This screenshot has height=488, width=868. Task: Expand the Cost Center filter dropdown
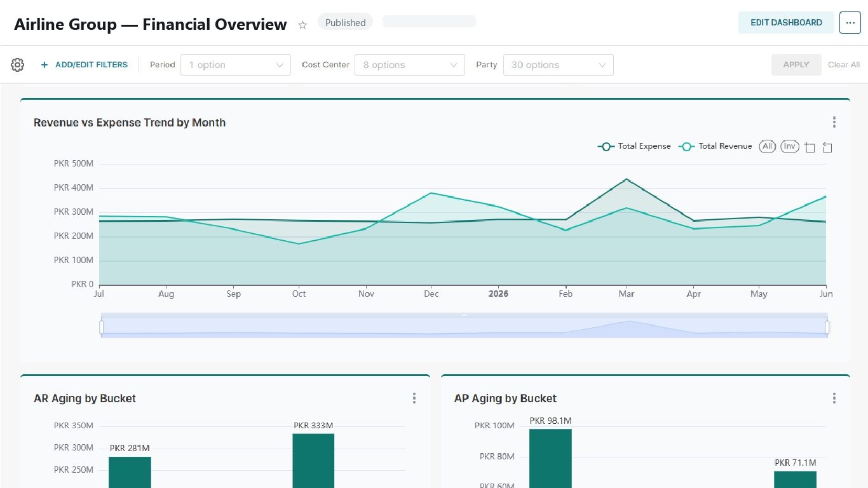[410, 65]
